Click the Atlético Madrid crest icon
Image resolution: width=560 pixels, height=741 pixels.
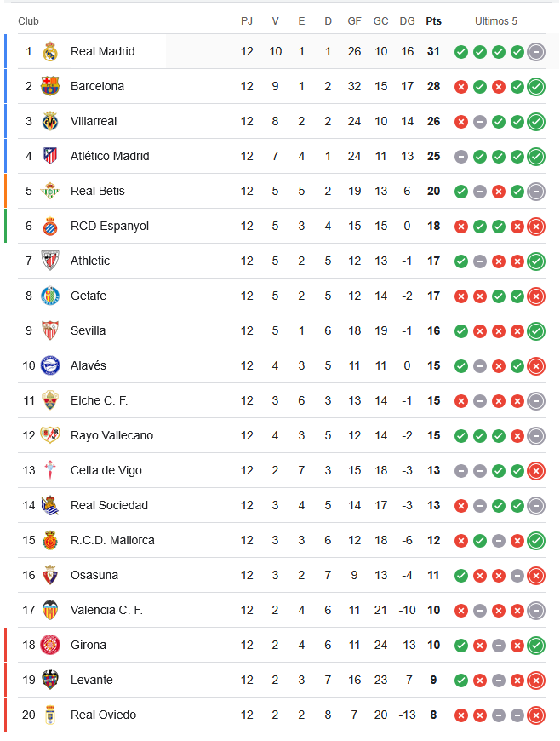click(x=49, y=156)
